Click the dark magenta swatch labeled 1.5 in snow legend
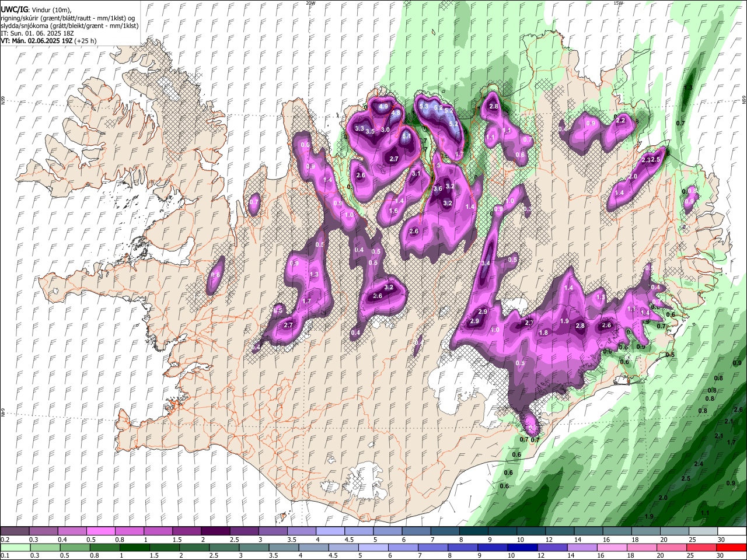 pos(187,531)
